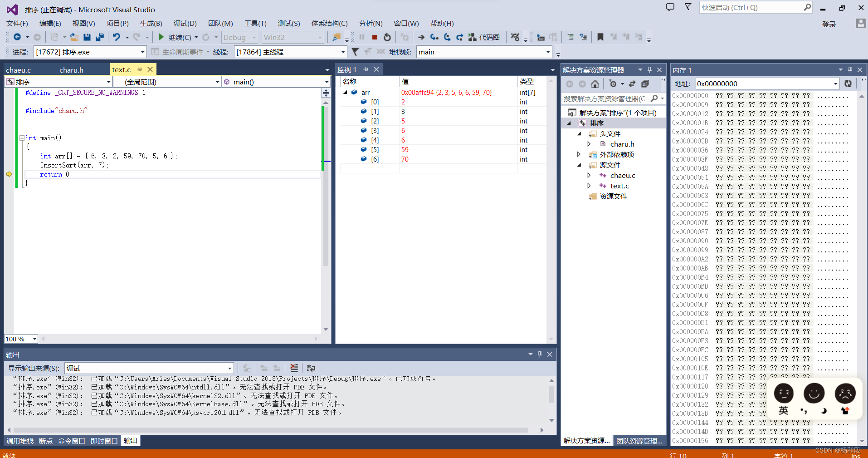The height and width of the screenshot is (458, 868).
Task: Open the 工具(T) menu
Action: pyautogui.click(x=255, y=23)
